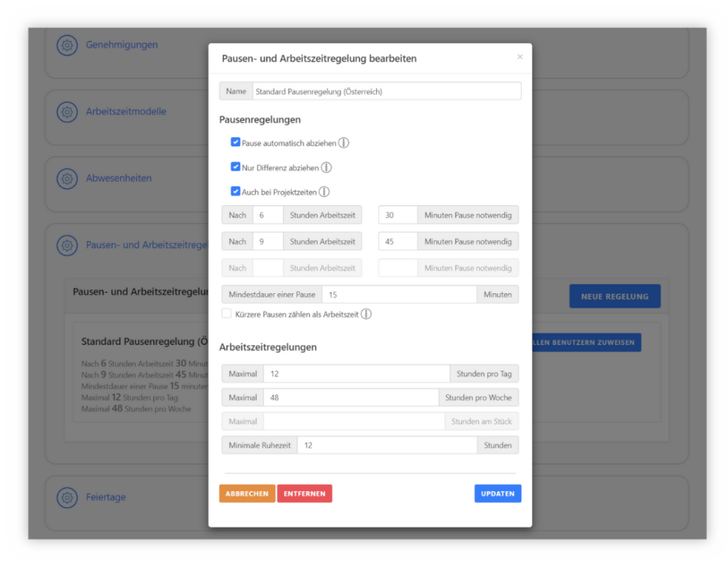The height and width of the screenshot is (569, 728).
Task: Click info icon beside Kürzere Pausen zählen
Action: pyautogui.click(x=366, y=314)
